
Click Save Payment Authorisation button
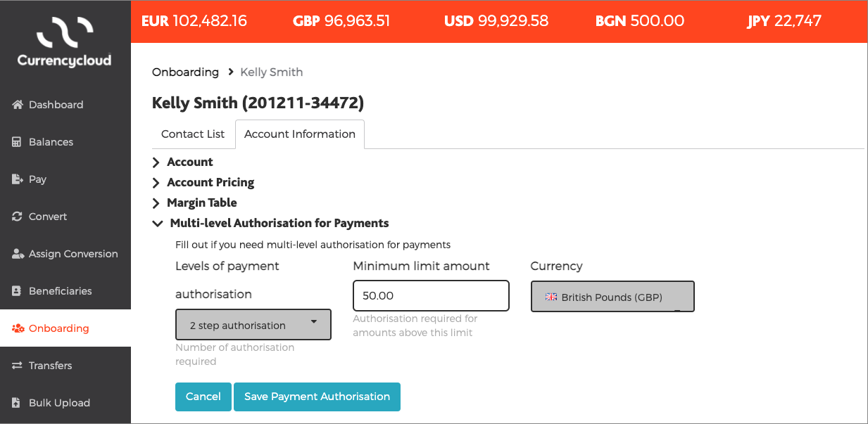click(x=317, y=397)
